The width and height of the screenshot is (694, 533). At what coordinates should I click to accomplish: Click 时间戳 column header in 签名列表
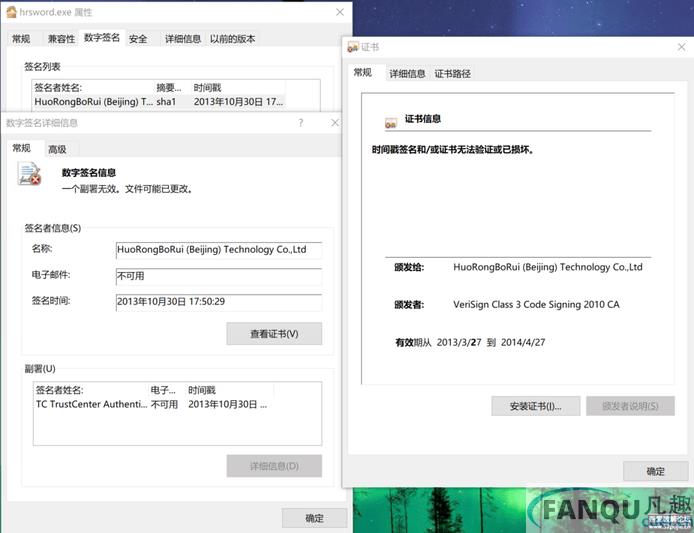(238, 88)
